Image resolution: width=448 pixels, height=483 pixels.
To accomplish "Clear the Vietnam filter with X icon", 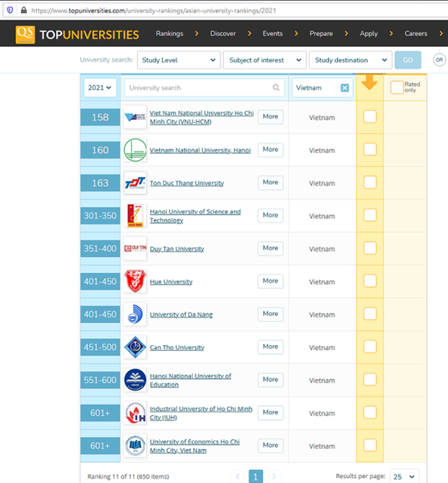I will click(345, 88).
